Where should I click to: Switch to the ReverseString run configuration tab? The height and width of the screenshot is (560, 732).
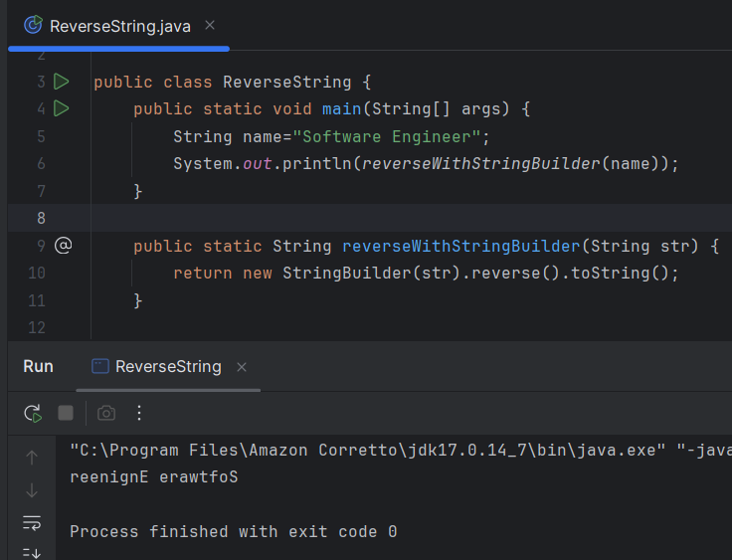167,366
